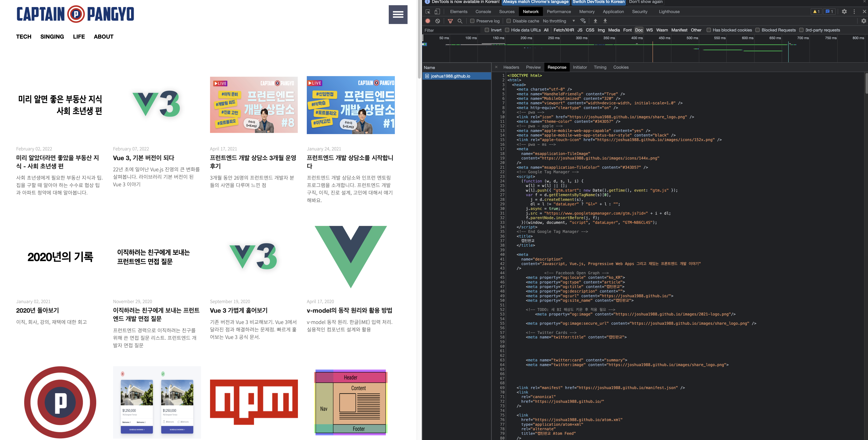This screenshot has height=440, width=868.
Task: Clear the network log
Action: tap(437, 21)
